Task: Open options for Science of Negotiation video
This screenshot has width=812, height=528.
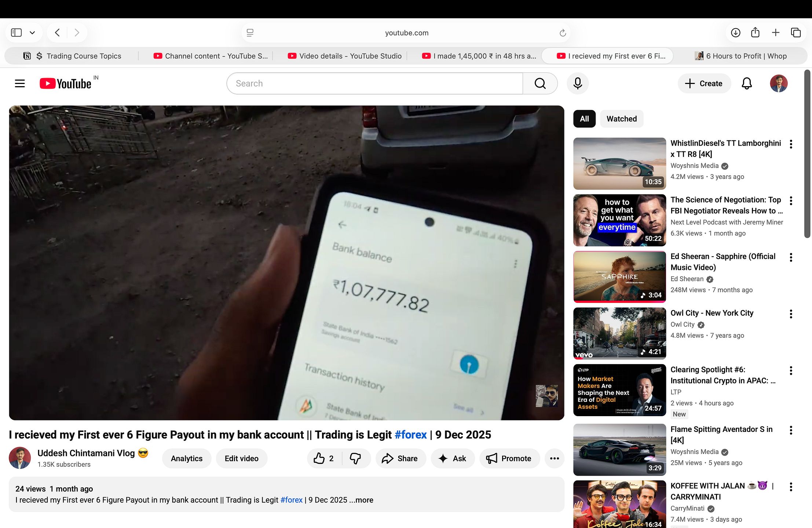Action: click(x=791, y=201)
